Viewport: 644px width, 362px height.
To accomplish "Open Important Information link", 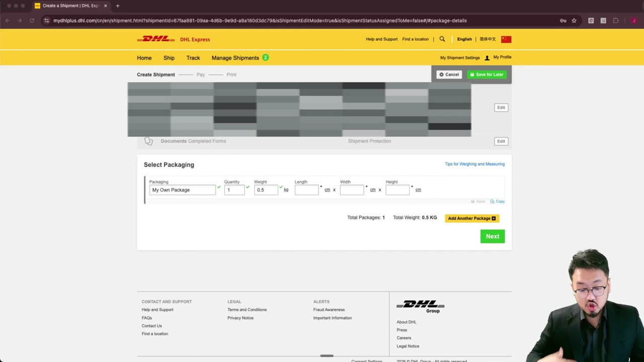I will (333, 318).
